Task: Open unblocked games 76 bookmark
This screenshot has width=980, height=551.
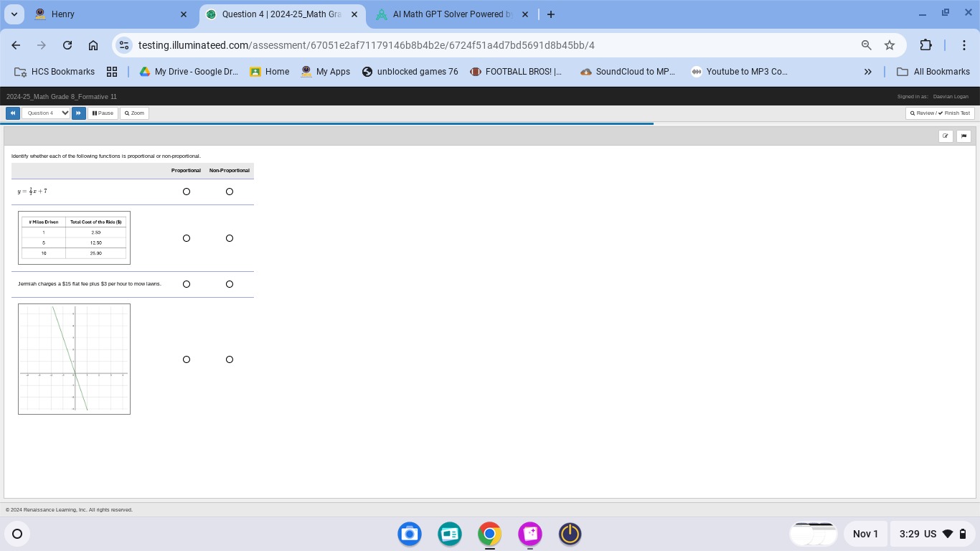Action: click(410, 72)
